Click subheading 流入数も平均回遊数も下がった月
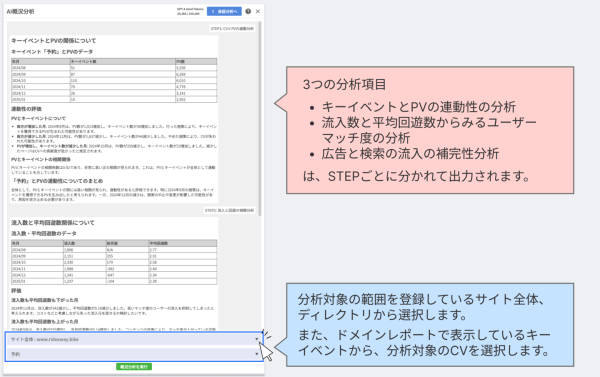Screen dimensions: 600x377 (44, 300)
